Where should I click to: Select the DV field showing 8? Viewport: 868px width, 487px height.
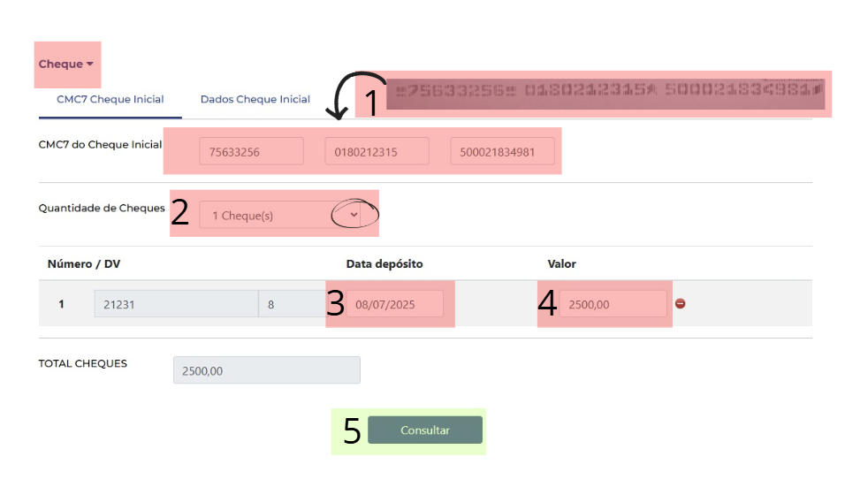pyautogui.click(x=292, y=304)
